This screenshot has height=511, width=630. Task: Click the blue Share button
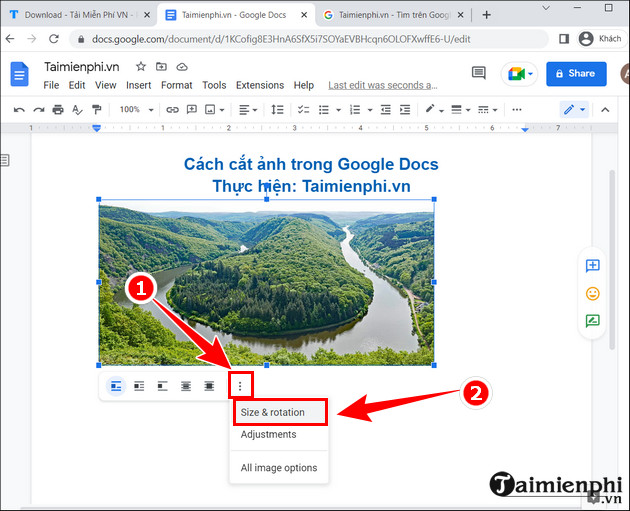576,74
